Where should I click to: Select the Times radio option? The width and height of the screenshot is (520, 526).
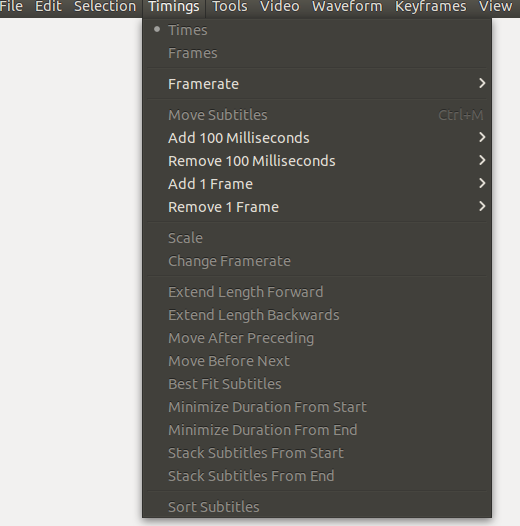point(317,30)
